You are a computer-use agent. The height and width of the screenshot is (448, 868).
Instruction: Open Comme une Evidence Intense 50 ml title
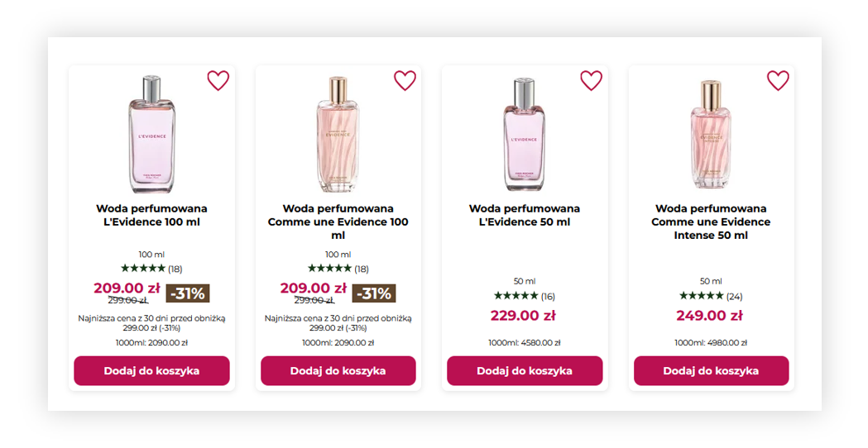point(711,222)
